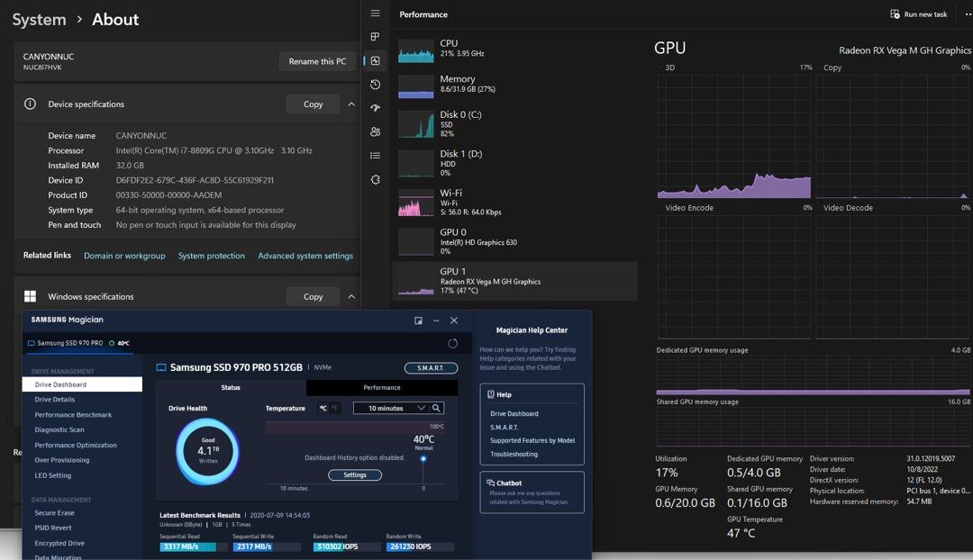
Task: Click the temperature graph slider marker
Action: (x=423, y=459)
